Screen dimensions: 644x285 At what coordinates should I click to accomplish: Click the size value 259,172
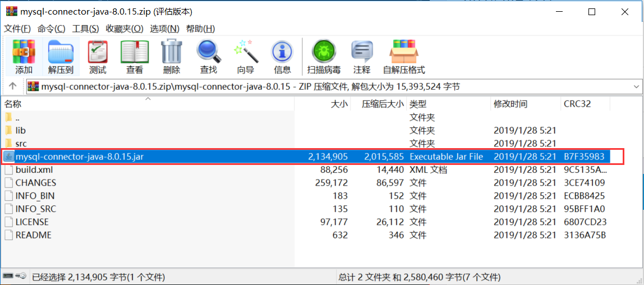(332, 183)
